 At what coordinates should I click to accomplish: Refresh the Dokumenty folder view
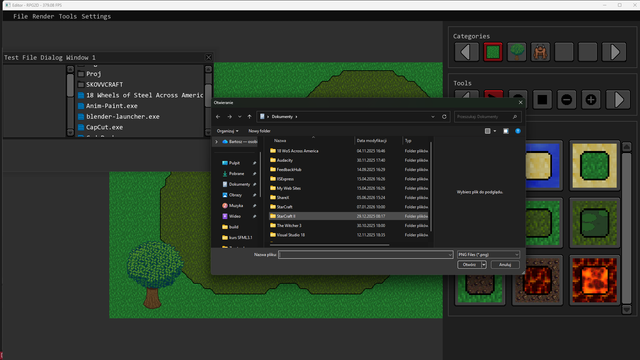click(x=444, y=117)
